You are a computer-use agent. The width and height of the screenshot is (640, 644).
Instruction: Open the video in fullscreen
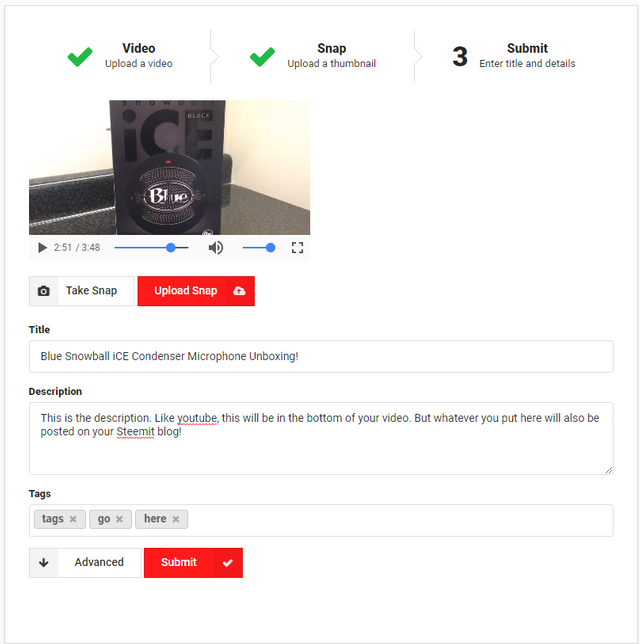(297, 248)
